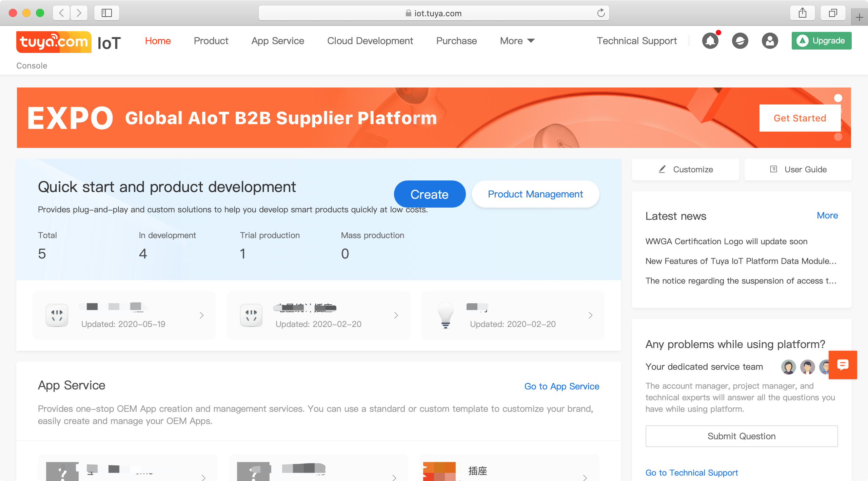The height and width of the screenshot is (481, 868).
Task: Open the notifications bell icon
Action: [710, 41]
